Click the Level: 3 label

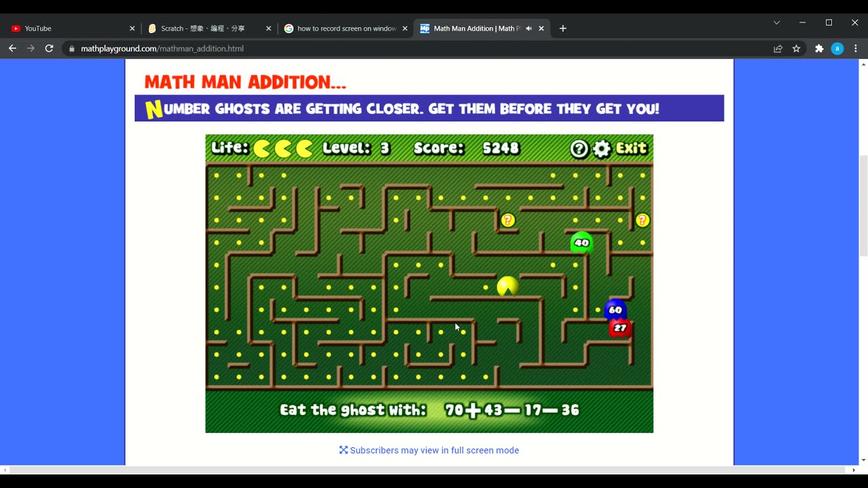[356, 148]
